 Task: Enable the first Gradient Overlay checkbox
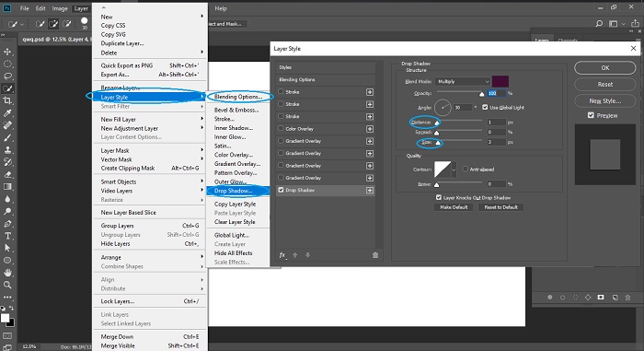281,140
